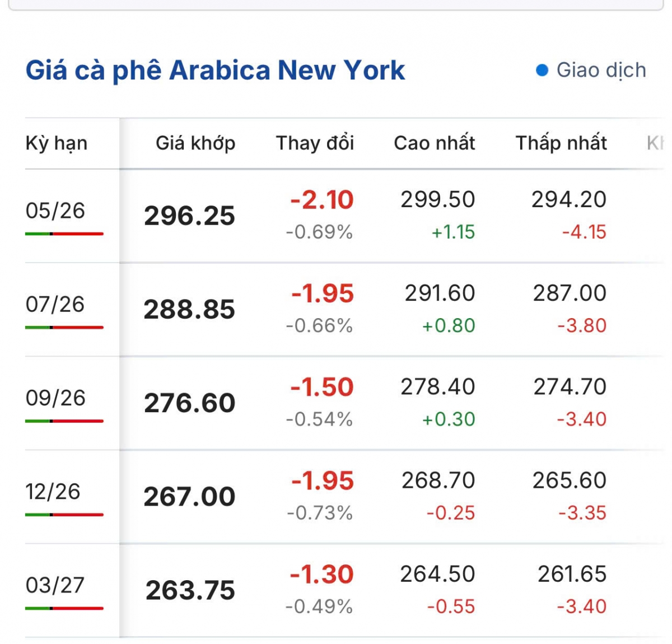Click the blue trading status dot
Image resolution: width=672 pixels, height=644 pixels.
542,71
